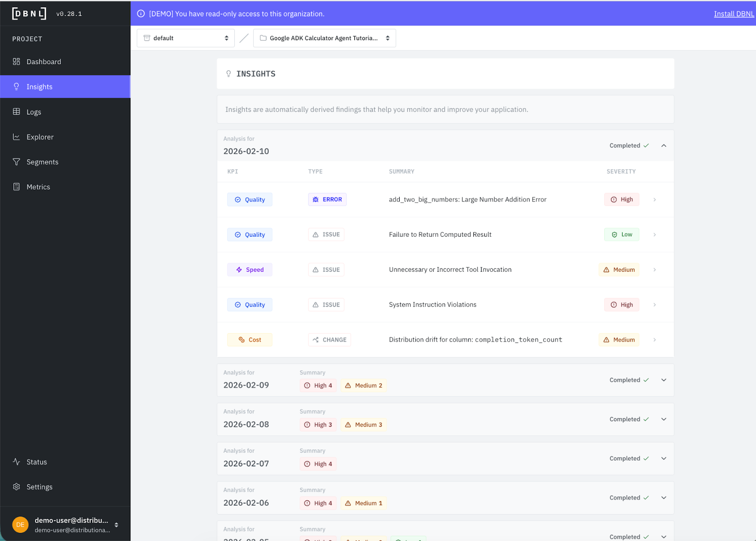Screen dimensions: 756x541
Task: Click the Medium 3 badge for 2026-02-08
Action: (364, 424)
